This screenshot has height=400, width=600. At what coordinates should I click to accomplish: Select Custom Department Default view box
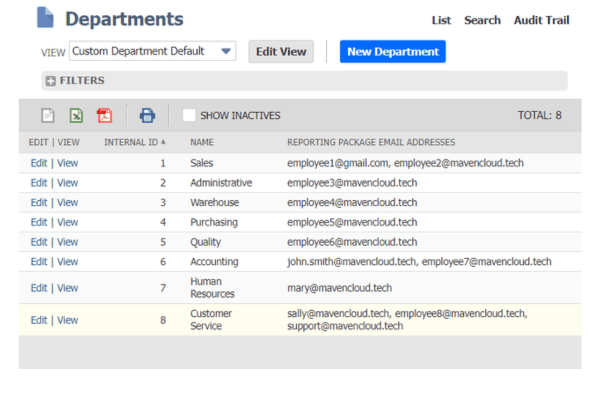[x=152, y=51]
